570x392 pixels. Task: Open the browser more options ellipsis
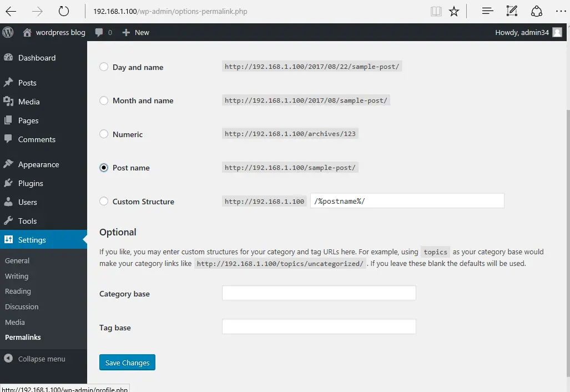tap(561, 11)
